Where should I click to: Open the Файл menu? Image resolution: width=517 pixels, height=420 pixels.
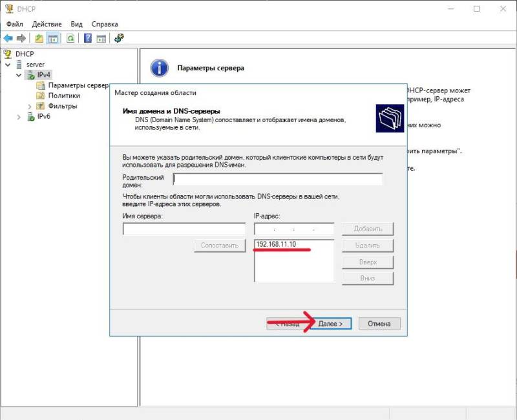pos(14,24)
